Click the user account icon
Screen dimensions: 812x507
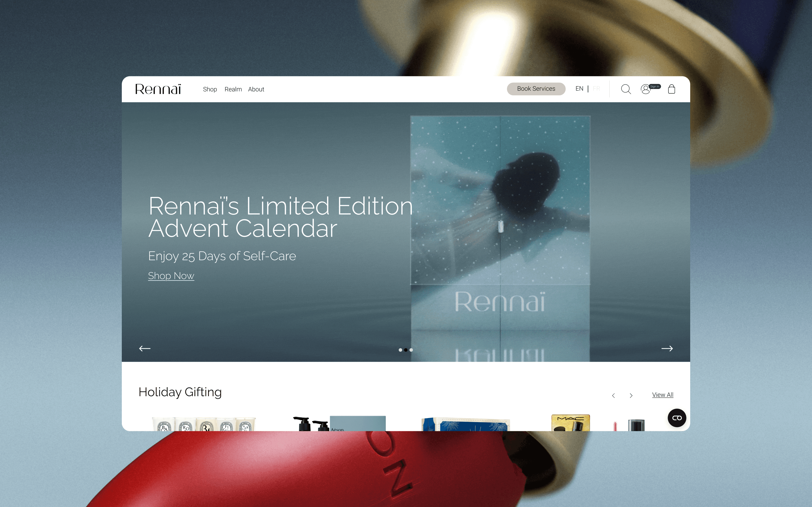tap(645, 89)
